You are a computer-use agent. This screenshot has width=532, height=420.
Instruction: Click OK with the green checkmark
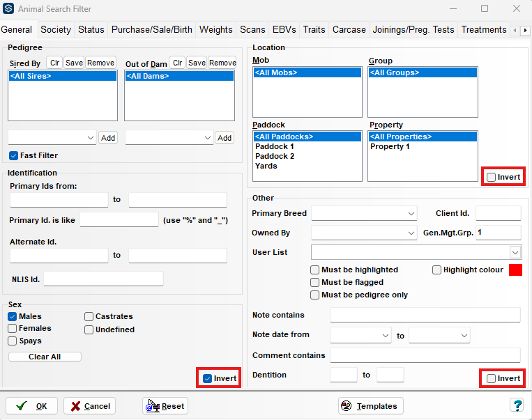point(31,406)
